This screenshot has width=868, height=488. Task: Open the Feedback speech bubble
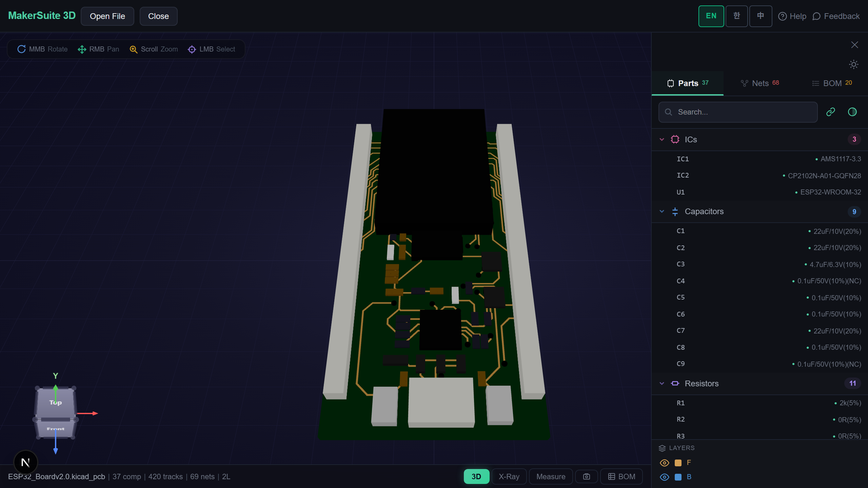(816, 16)
